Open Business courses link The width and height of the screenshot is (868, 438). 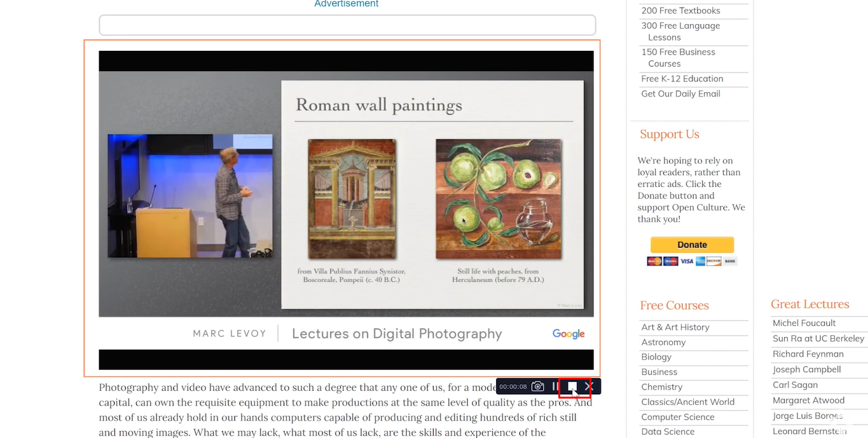coord(659,372)
